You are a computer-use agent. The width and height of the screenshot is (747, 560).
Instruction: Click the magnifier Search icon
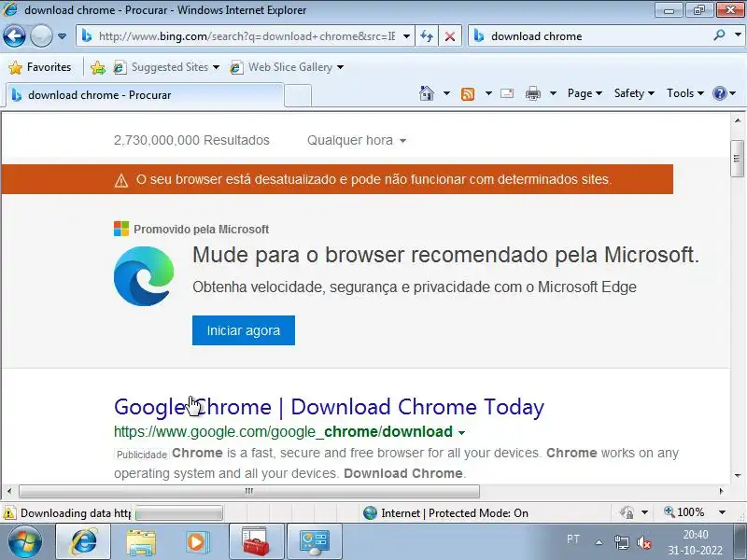click(x=719, y=35)
